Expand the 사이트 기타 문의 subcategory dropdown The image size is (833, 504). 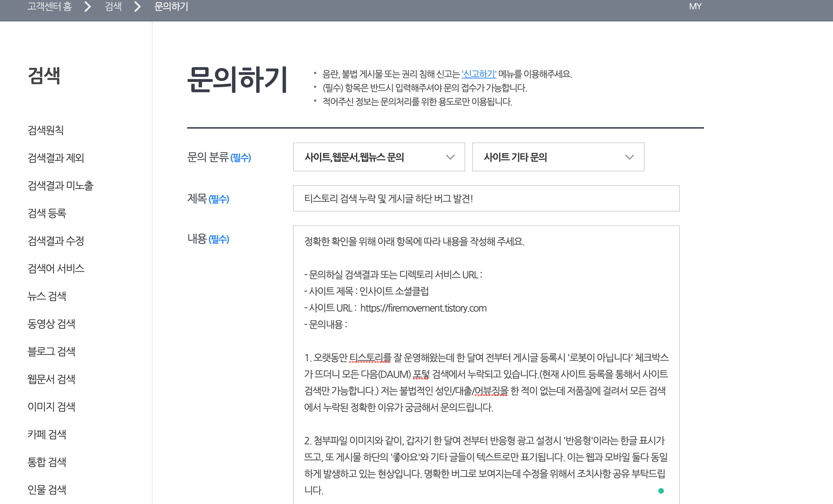(558, 157)
